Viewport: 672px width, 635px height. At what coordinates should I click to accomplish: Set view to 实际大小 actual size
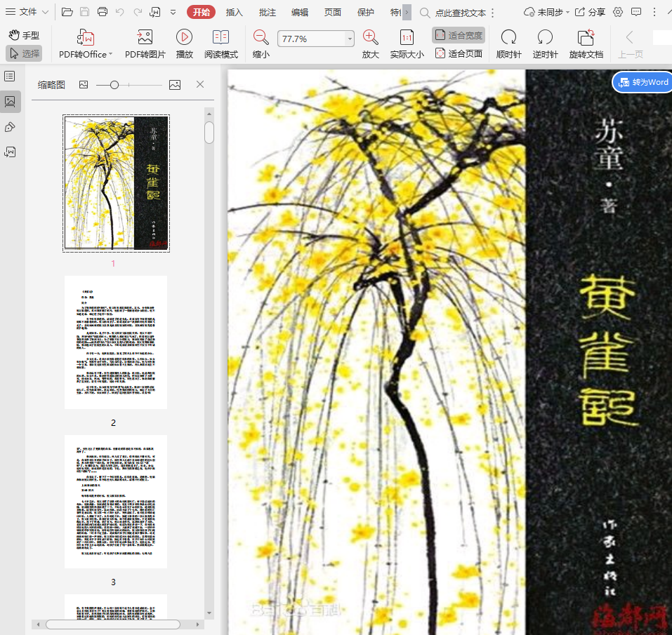[x=407, y=44]
